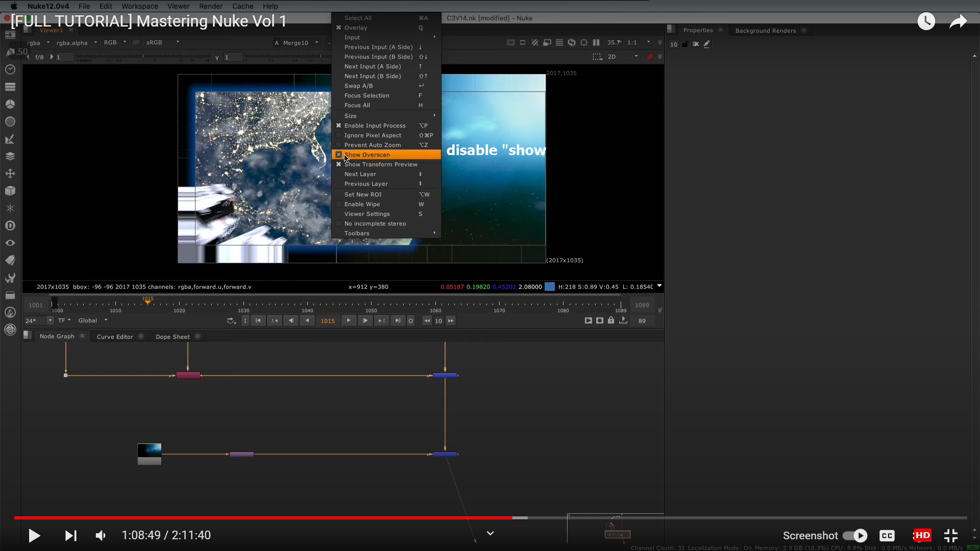Open the Time nodes clock icon
Screen dimensions: 980x551
tap(10, 69)
